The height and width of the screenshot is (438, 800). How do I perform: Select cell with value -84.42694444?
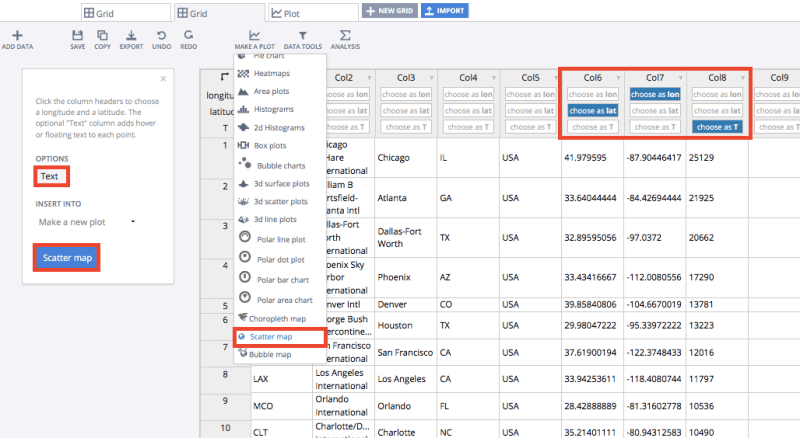(655, 198)
